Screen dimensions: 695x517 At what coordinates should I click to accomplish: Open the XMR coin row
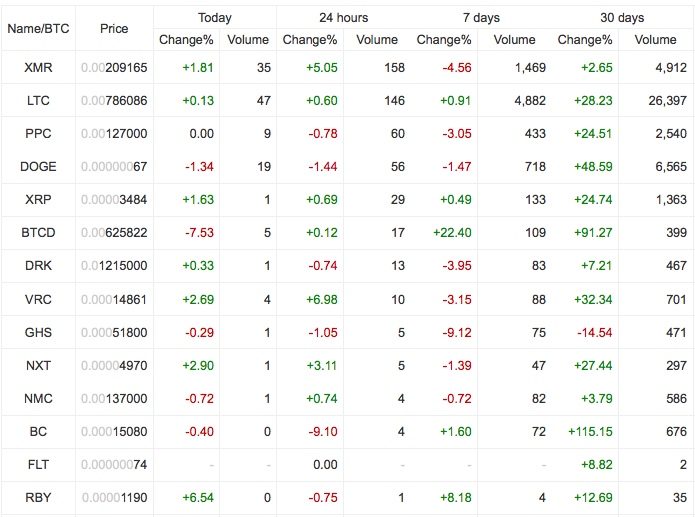point(348,67)
